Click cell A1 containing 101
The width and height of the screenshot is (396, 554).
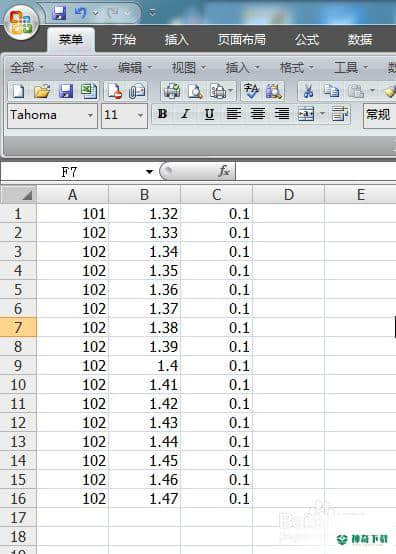click(72, 213)
